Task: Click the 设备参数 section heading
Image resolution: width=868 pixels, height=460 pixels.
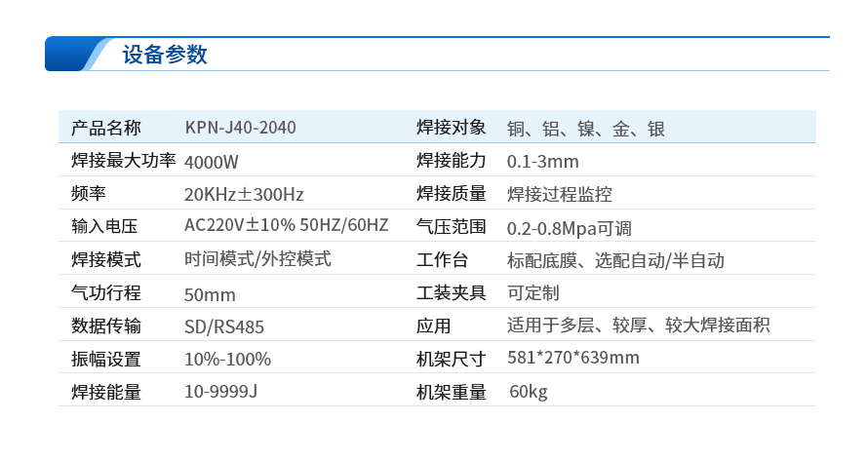Action: (x=164, y=55)
